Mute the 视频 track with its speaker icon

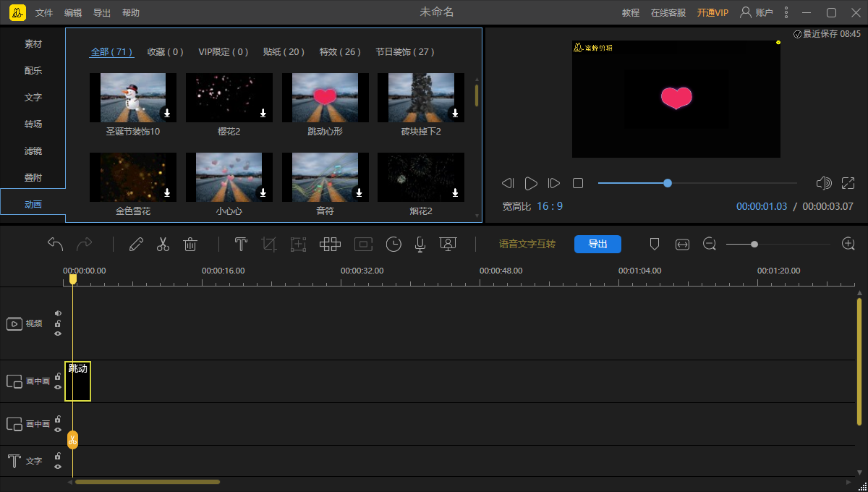58,313
